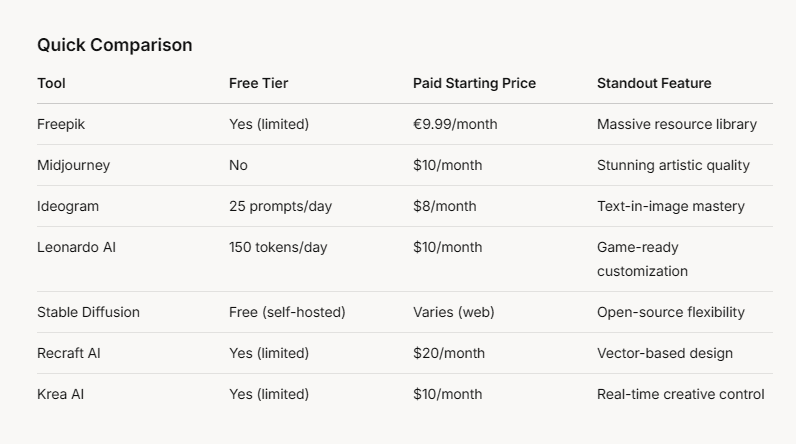Select the Leonardo AI tool name
Screen dimensions: 796x444
76,247
